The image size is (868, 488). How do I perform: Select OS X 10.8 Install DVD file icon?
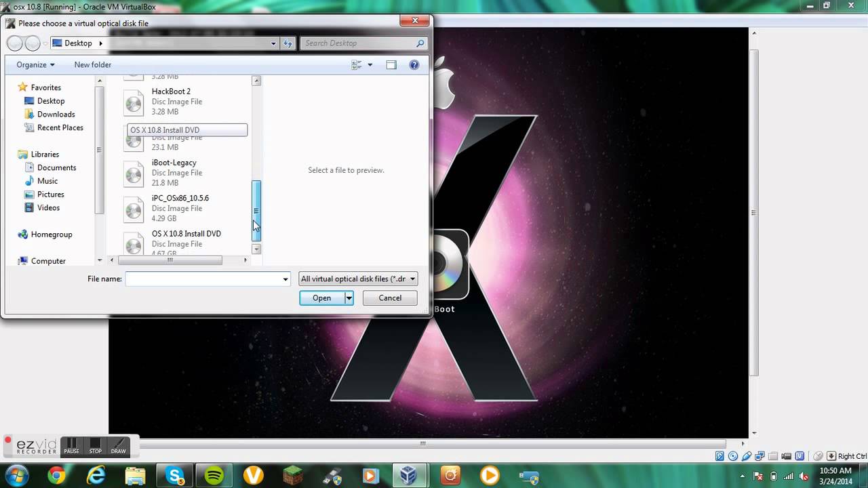134,243
